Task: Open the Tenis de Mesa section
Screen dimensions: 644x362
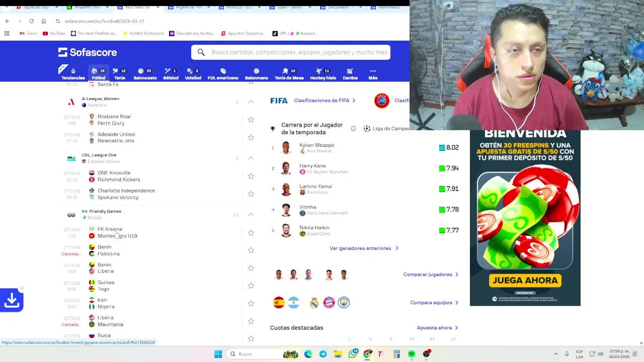Action: (289, 74)
